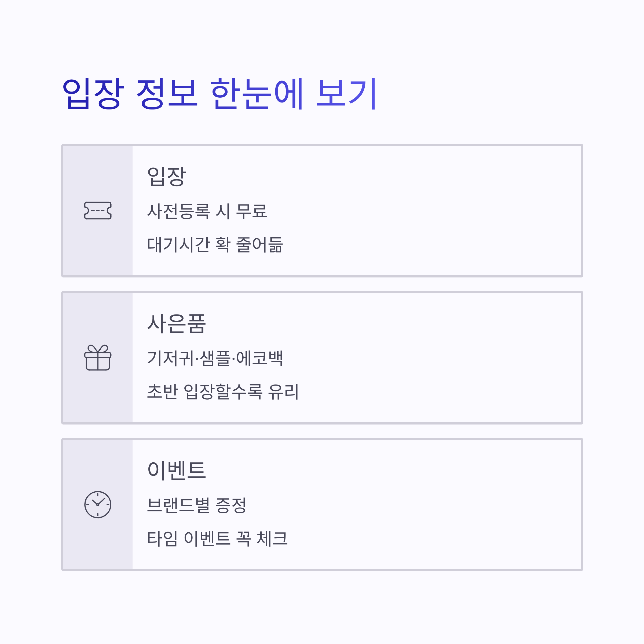
Task: Click the ticket icon in 입장 card
Action: (x=98, y=210)
